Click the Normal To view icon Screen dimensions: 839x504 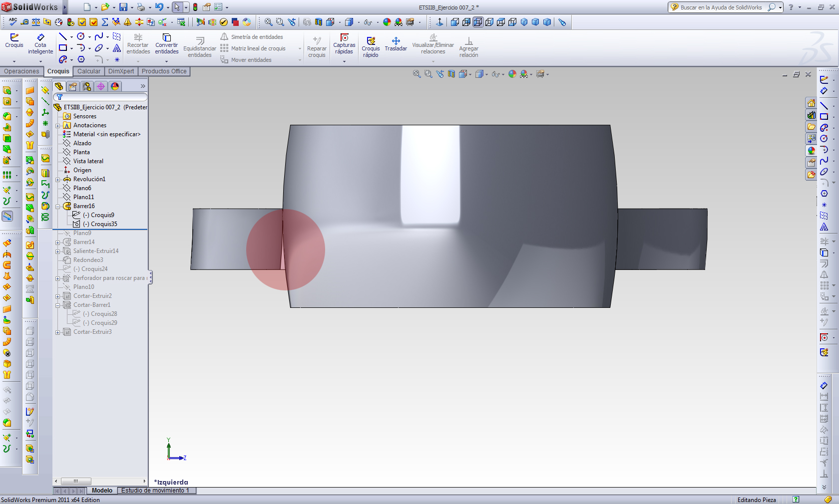[439, 22]
